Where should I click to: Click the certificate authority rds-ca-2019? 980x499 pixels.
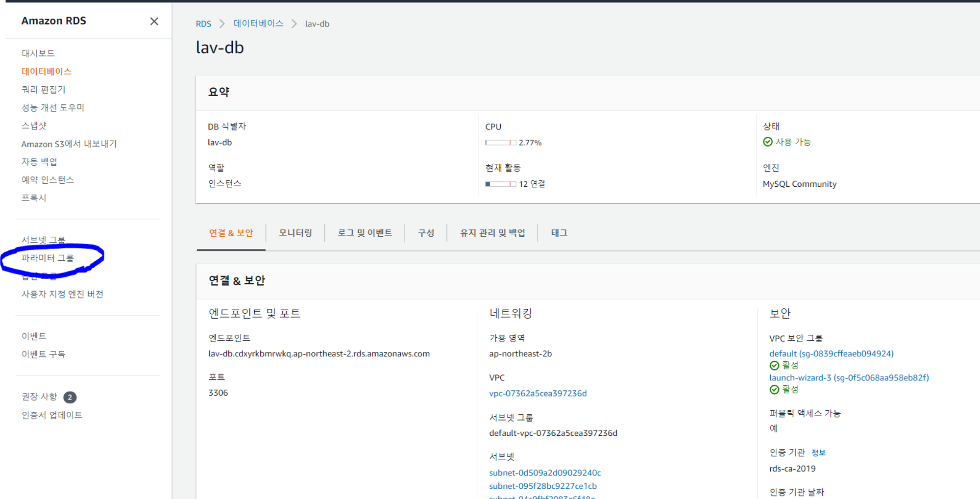[792, 468]
